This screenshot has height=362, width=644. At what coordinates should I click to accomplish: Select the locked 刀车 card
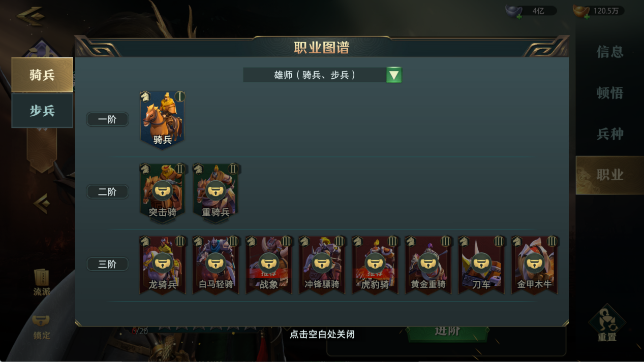481,265
